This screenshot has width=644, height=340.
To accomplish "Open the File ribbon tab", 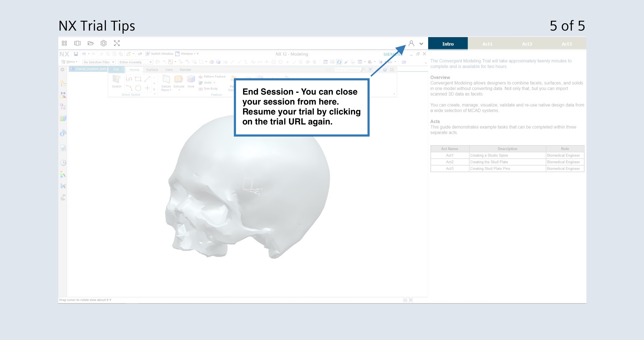I will (116, 69).
